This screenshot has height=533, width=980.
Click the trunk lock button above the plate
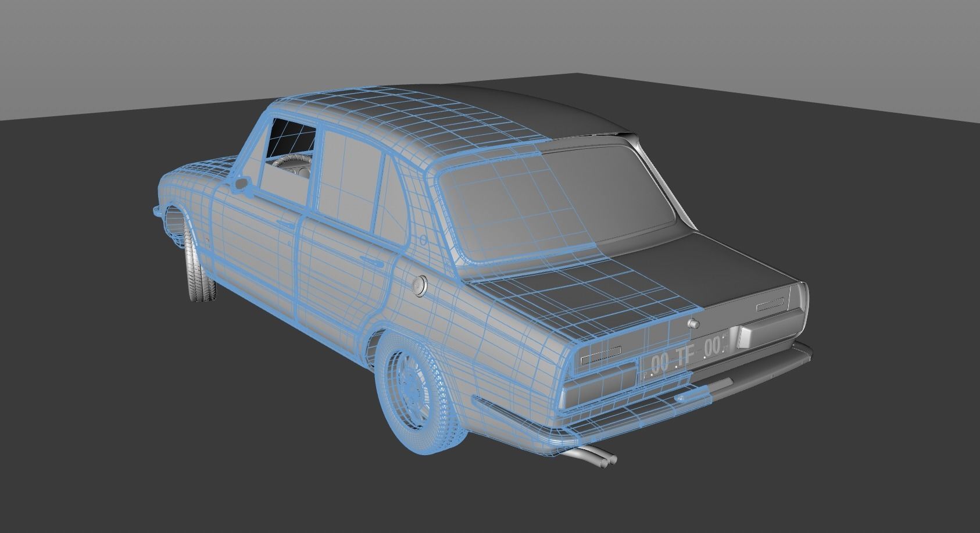pos(693,324)
